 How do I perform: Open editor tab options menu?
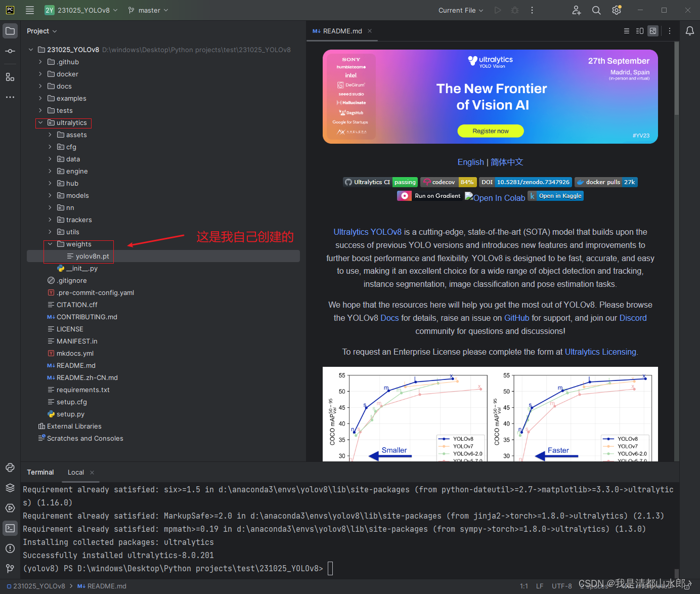tap(670, 31)
